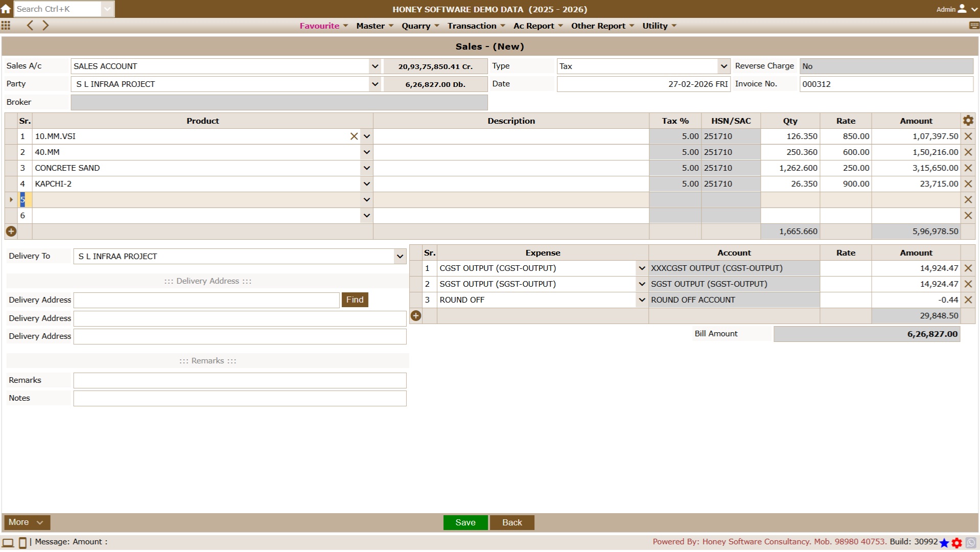Click into the Remarks input field
Viewport: 980px width, 552px height.
coord(240,380)
